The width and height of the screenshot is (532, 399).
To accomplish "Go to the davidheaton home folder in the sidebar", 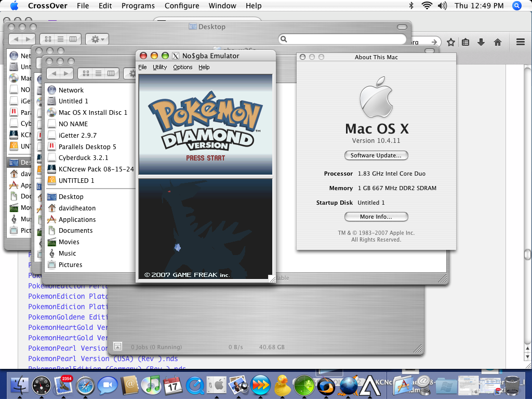I will point(77,208).
